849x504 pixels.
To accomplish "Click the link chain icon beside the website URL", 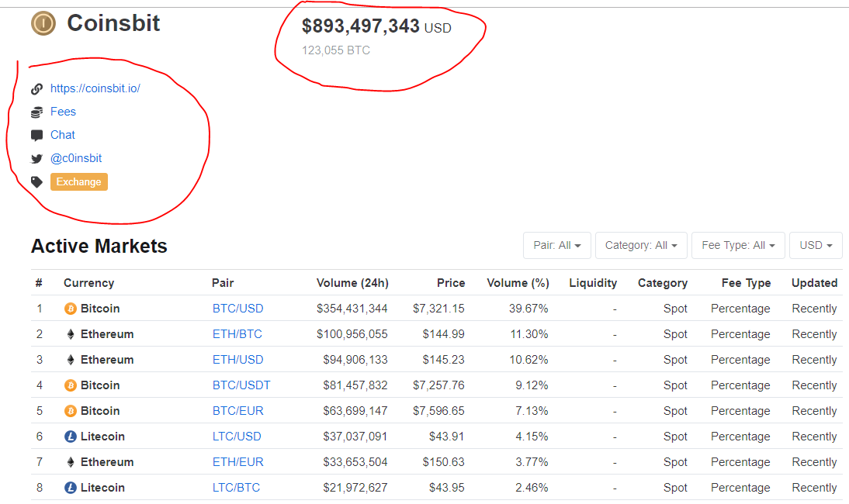I will click(x=36, y=88).
